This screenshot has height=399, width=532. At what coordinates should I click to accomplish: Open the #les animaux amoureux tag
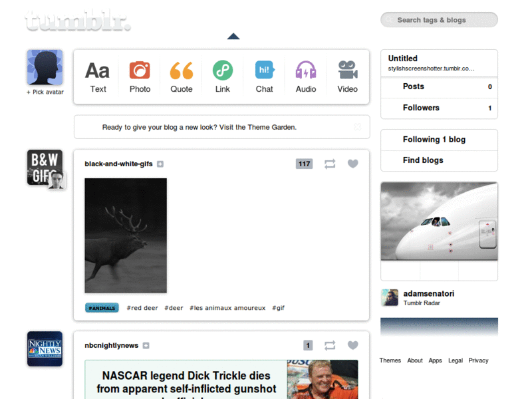(x=227, y=308)
